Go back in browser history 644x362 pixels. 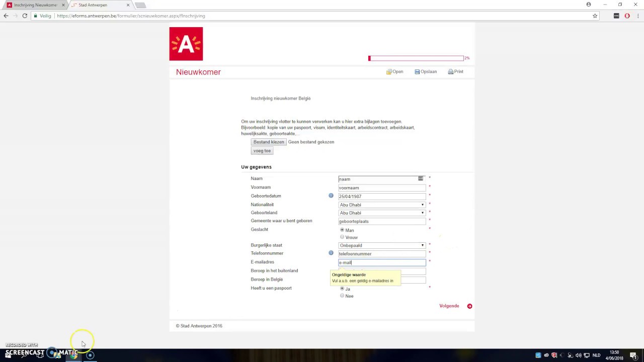click(6, 16)
